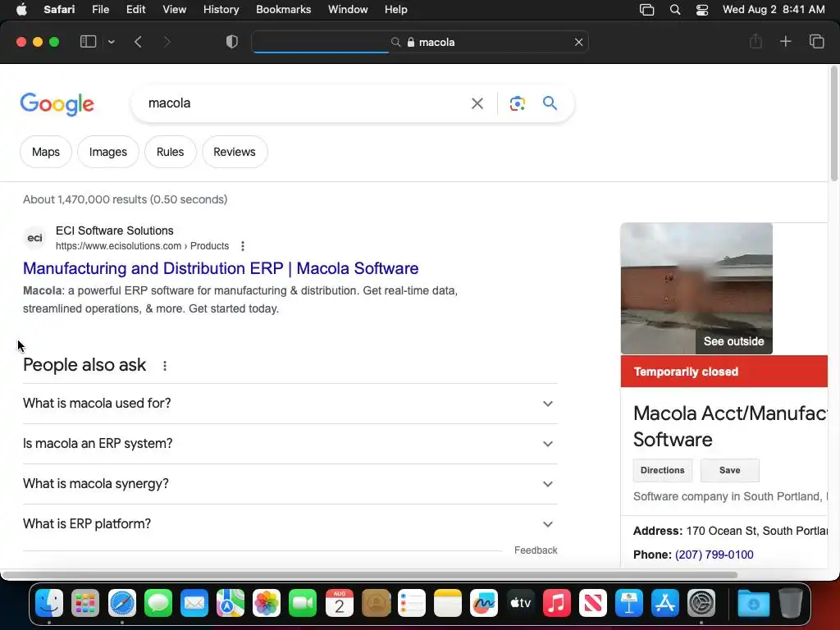The width and height of the screenshot is (840, 630).
Task: Go back with the back arrow
Action: click(x=138, y=42)
